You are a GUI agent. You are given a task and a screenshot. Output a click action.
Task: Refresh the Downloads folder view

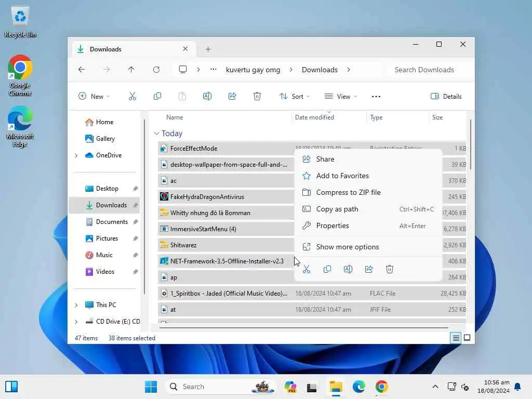coord(156,70)
